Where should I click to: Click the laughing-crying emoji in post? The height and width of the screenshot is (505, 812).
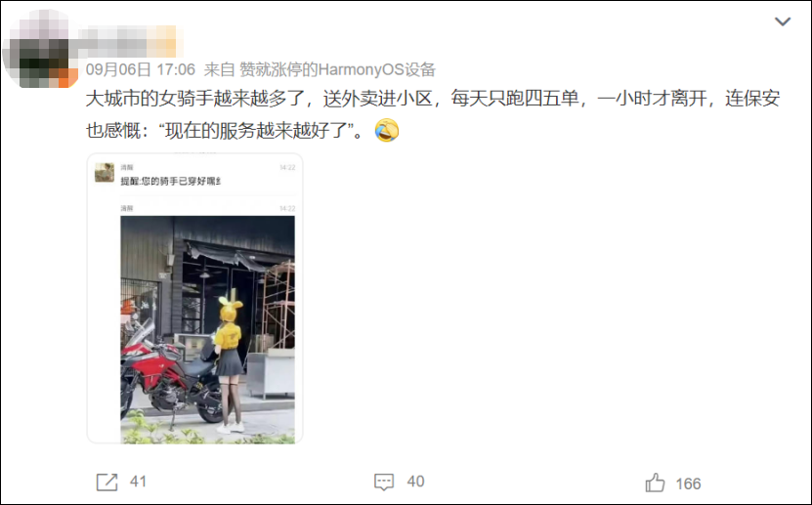pyautogui.click(x=387, y=130)
